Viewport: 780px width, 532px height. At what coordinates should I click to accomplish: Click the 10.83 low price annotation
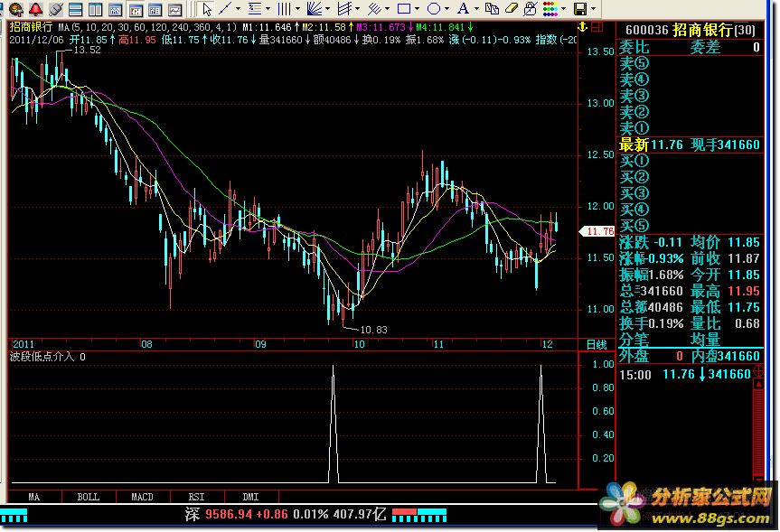point(373,330)
